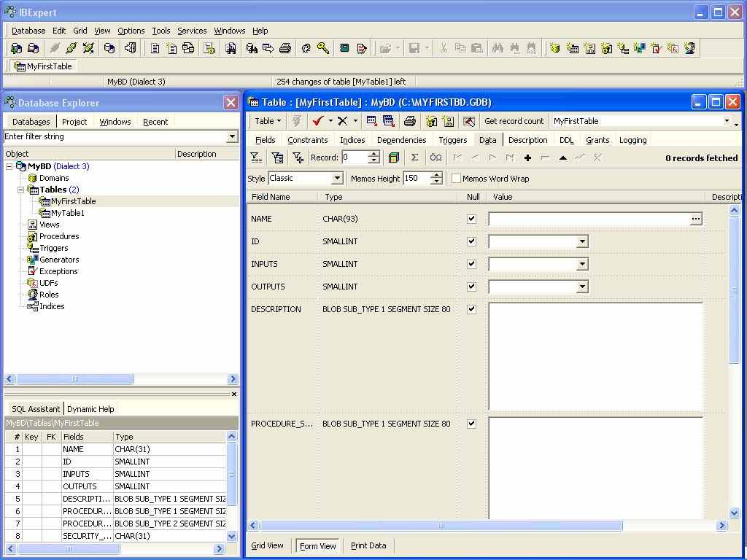The height and width of the screenshot is (560, 747).
Task: Click the black up-triangle Edit Record button
Action: tap(562, 157)
